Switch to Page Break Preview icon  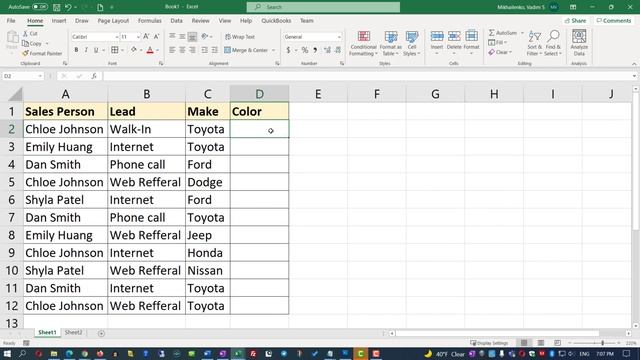click(x=558, y=343)
